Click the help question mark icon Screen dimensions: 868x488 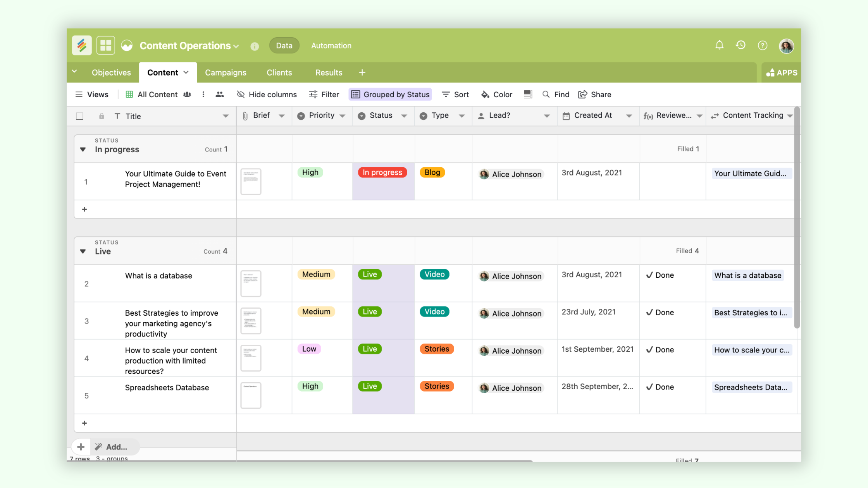pos(762,46)
